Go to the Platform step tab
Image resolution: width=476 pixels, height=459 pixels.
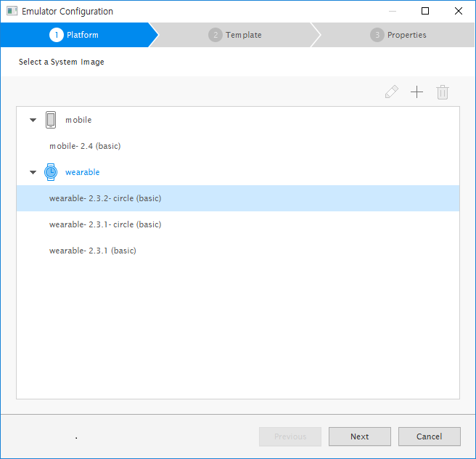coord(75,35)
